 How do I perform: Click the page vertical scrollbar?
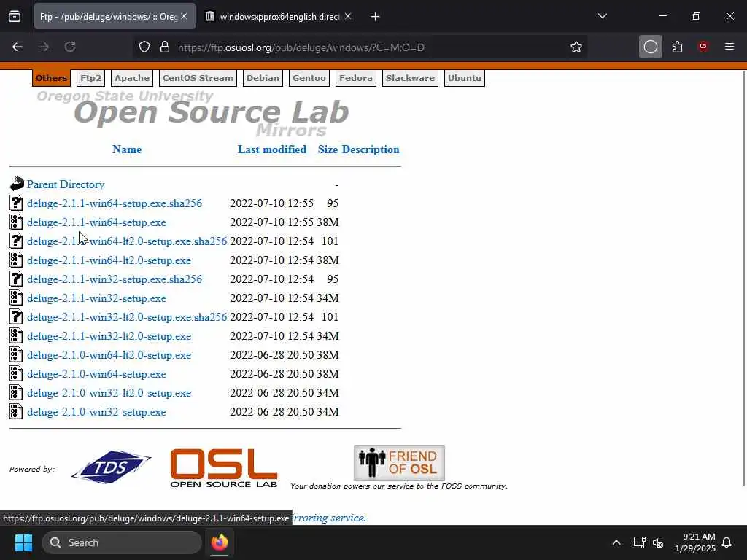(743, 279)
